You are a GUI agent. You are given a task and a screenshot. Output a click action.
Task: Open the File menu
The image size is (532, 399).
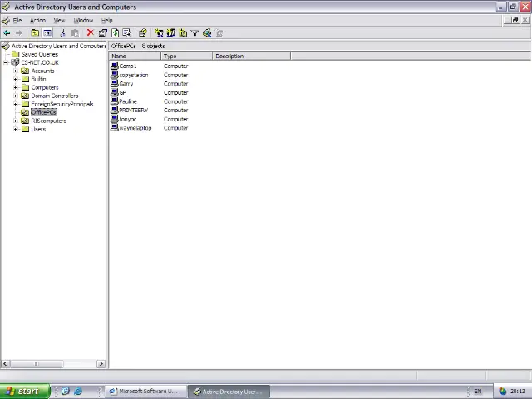[x=17, y=20]
